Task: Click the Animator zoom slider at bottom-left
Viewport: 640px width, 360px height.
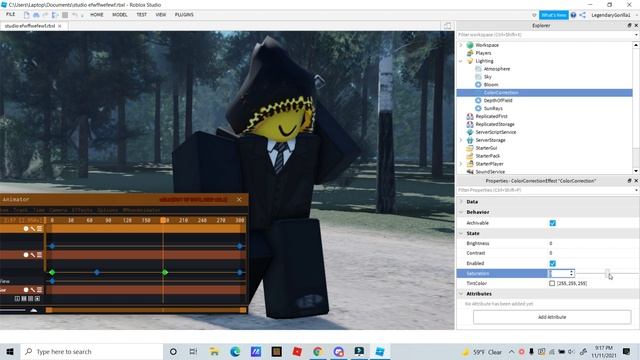Action: point(33,310)
